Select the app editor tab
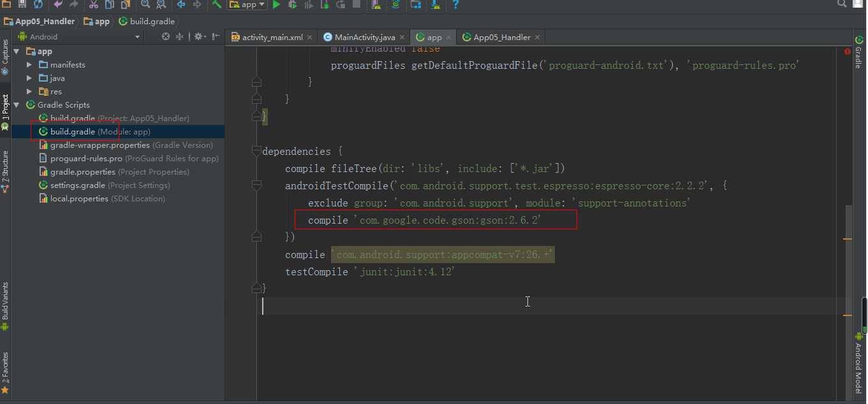This screenshot has width=868, height=404. click(x=434, y=37)
